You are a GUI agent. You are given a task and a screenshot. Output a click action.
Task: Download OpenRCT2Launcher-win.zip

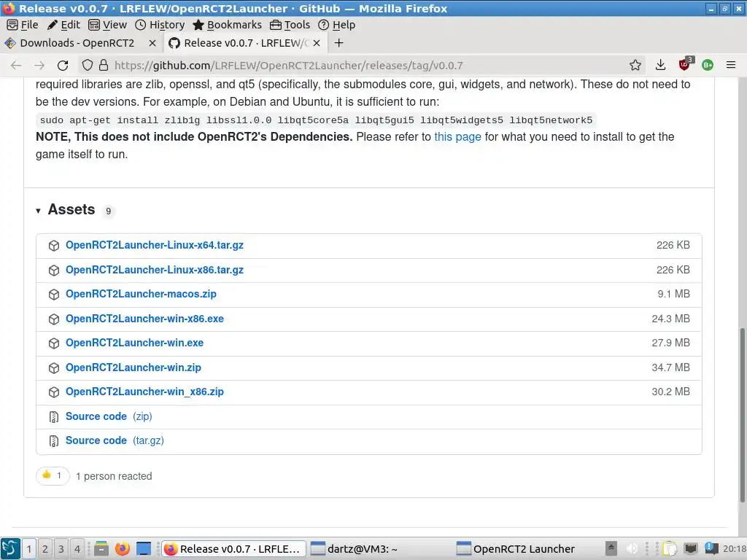[133, 367]
